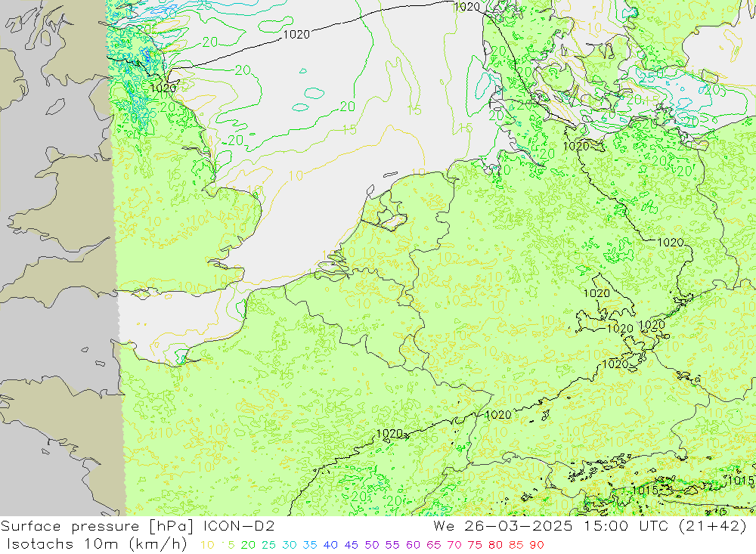756x554 pixels.
Task: Click the cyan '30' legend value
Action: (x=290, y=545)
